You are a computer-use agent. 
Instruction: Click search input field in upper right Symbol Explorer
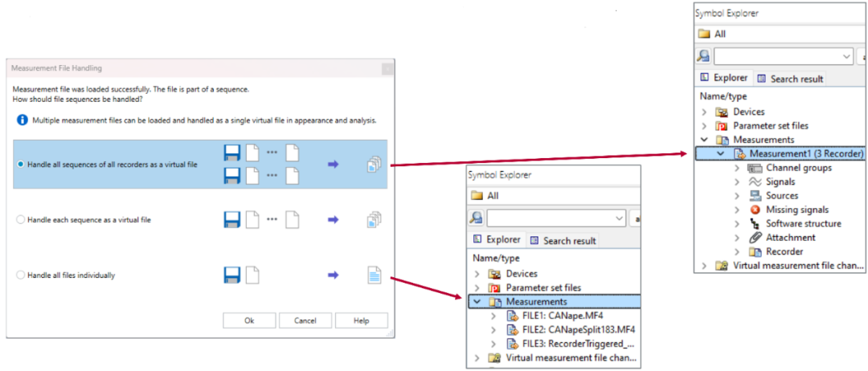784,56
